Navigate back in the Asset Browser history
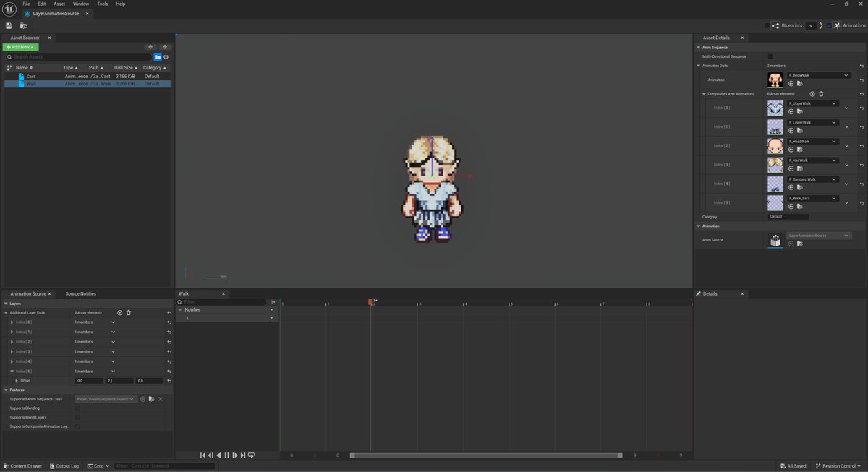Screen dimensions: 868x472 tap(151, 47)
